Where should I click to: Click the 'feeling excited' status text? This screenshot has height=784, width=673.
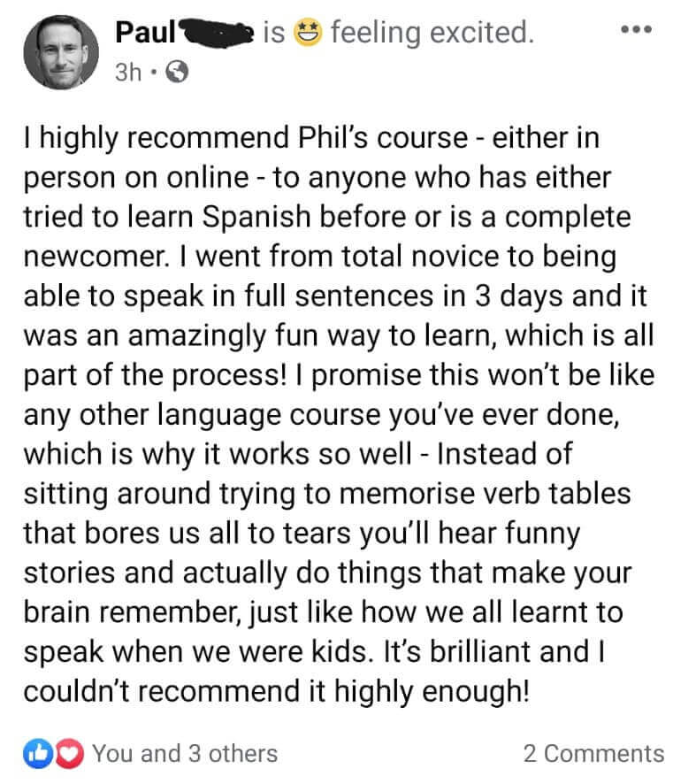pyautogui.click(x=431, y=34)
